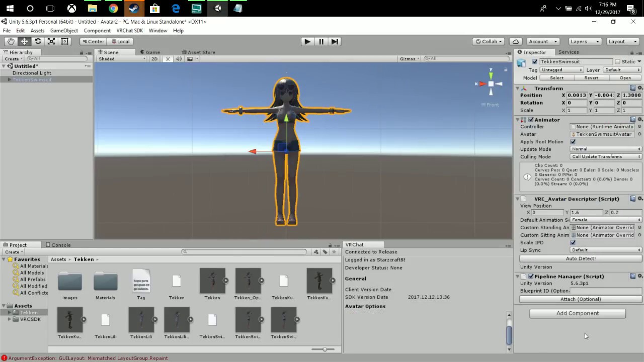The width and height of the screenshot is (644, 362).
Task: Select the VRCSDK folder in Assets
Action: click(30, 319)
